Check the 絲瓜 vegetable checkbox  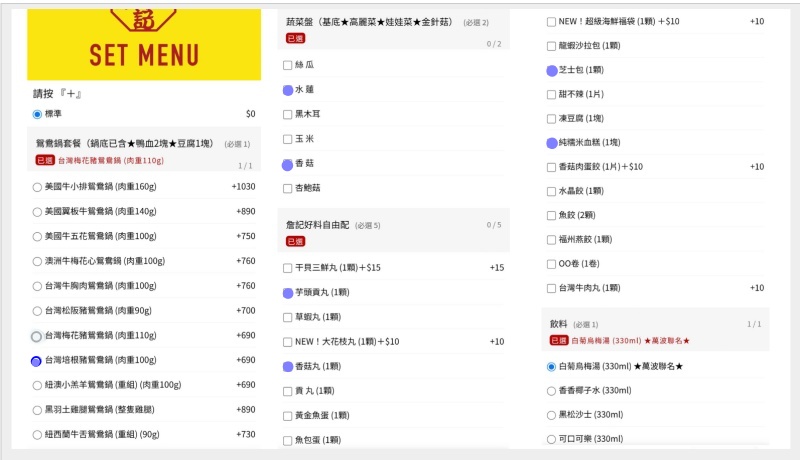coord(287,65)
